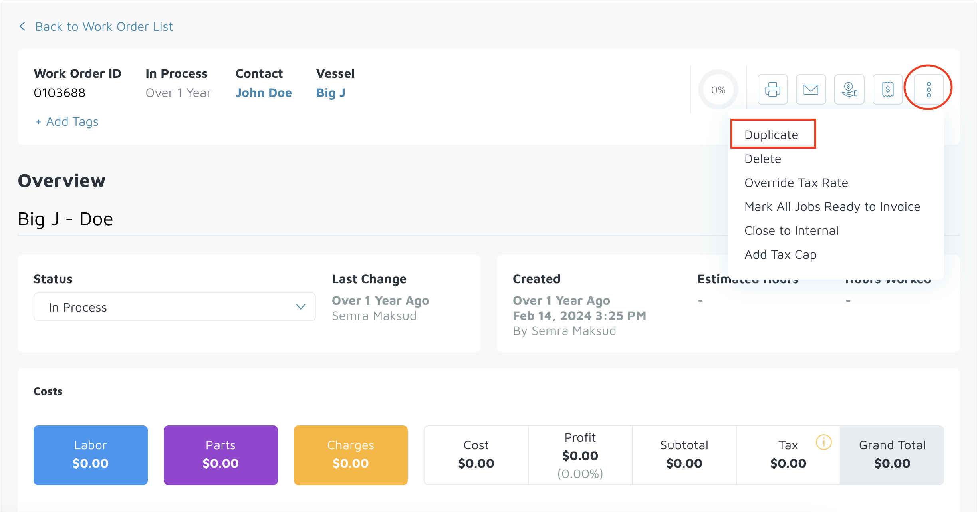Click the three-dot more options icon

pos(928,89)
